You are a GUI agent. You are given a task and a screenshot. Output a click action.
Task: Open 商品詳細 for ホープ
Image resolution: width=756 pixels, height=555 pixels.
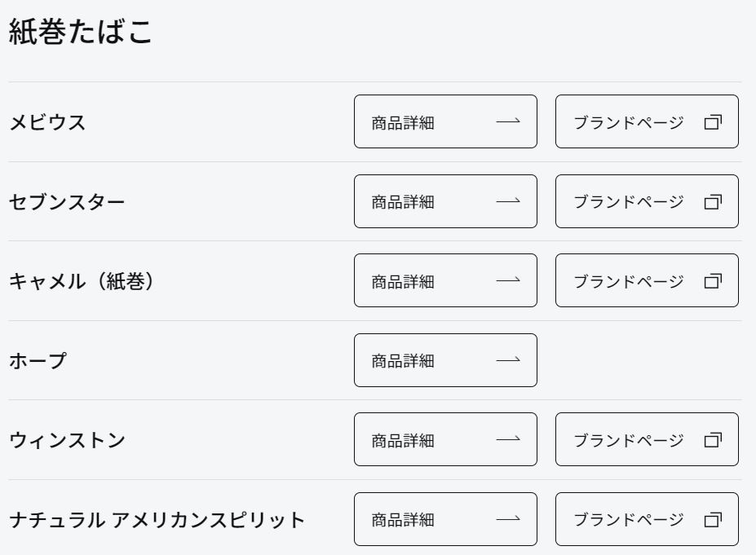(x=445, y=360)
